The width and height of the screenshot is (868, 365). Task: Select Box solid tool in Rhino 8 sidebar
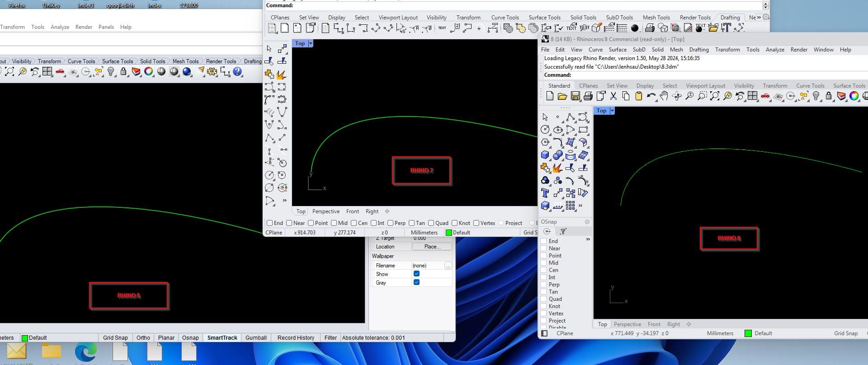click(x=545, y=155)
